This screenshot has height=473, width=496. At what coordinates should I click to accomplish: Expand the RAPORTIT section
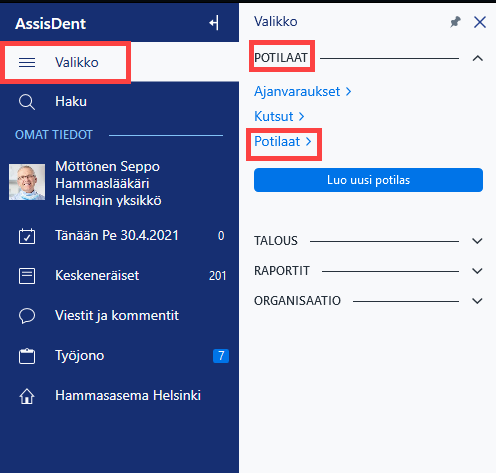point(477,271)
